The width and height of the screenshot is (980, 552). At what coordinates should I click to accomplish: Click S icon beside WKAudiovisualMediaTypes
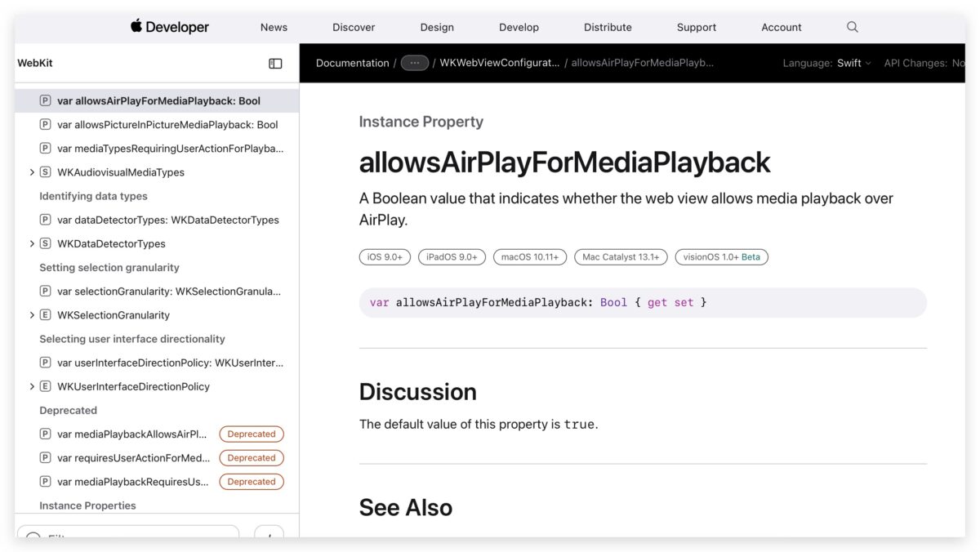(46, 172)
